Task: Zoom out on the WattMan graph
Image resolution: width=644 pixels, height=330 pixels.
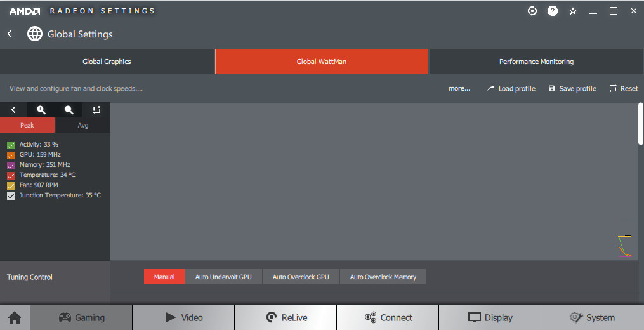Action: coord(69,110)
